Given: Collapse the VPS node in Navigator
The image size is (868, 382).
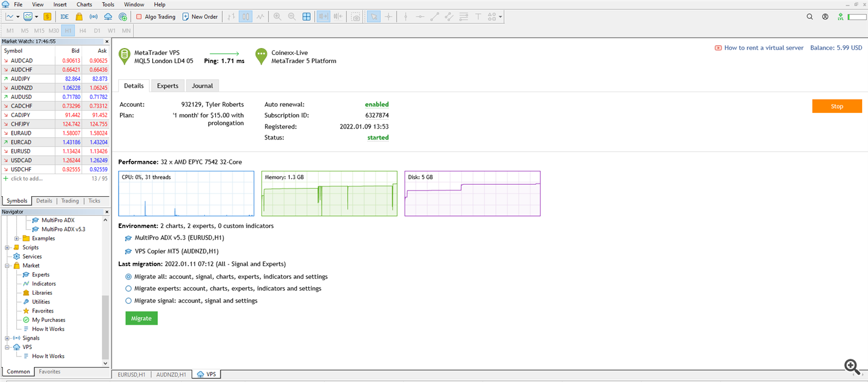Looking at the screenshot, I should tap(8, 347).
